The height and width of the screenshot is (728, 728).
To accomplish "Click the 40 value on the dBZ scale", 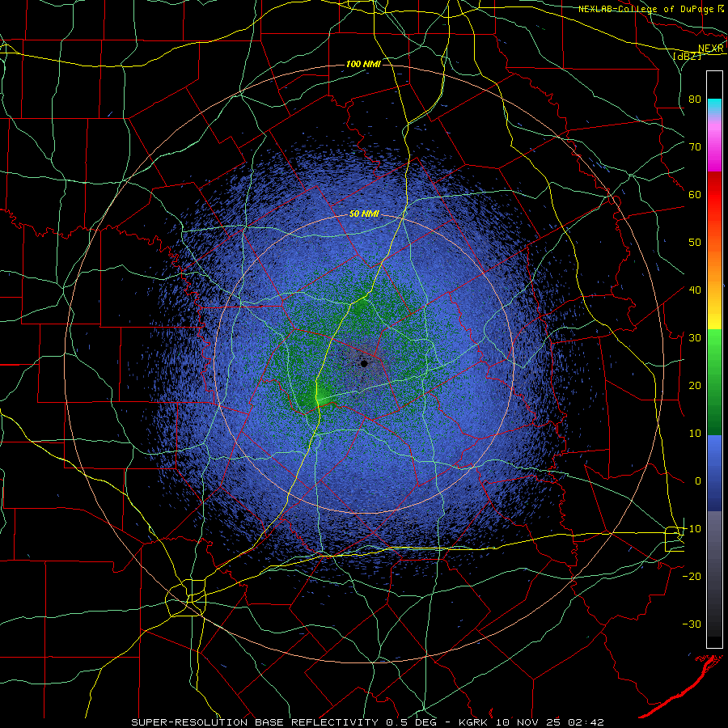I will (695, 290).
